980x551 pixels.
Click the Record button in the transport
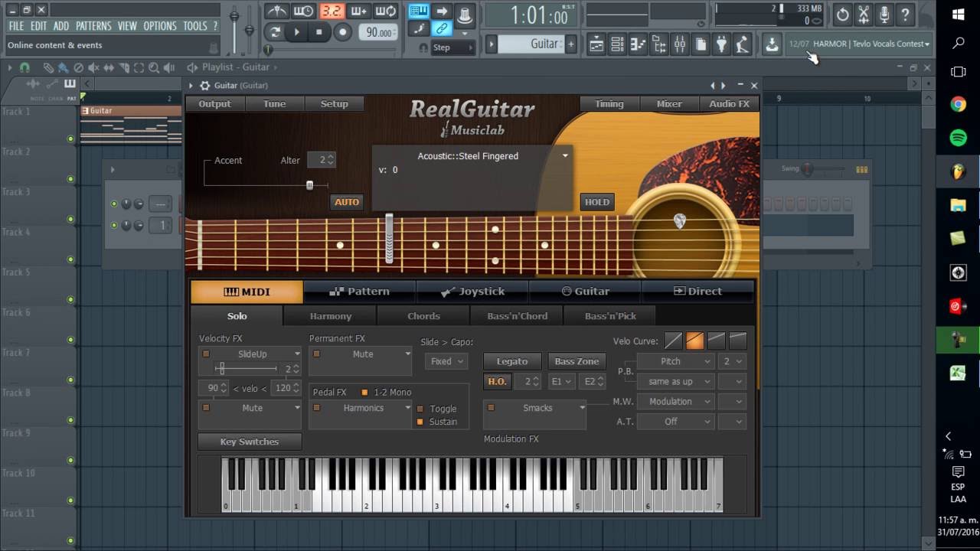343,32
